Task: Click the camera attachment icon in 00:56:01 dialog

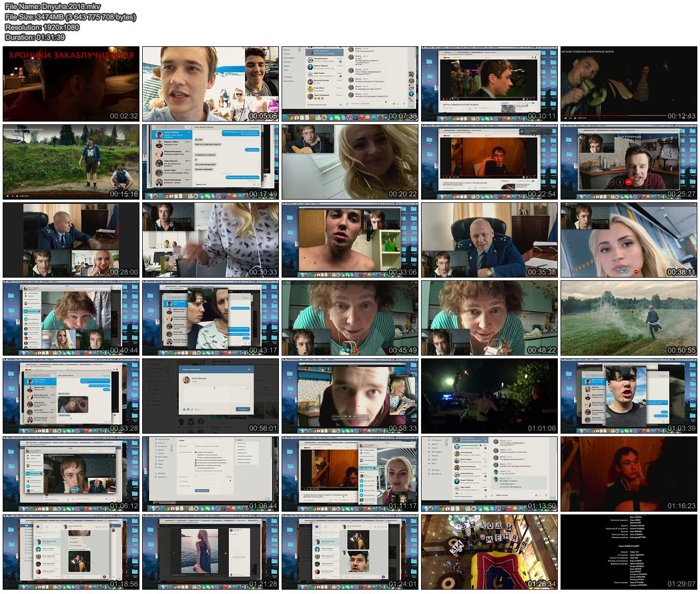Action: pyautogui.click(x=184, y=409)
